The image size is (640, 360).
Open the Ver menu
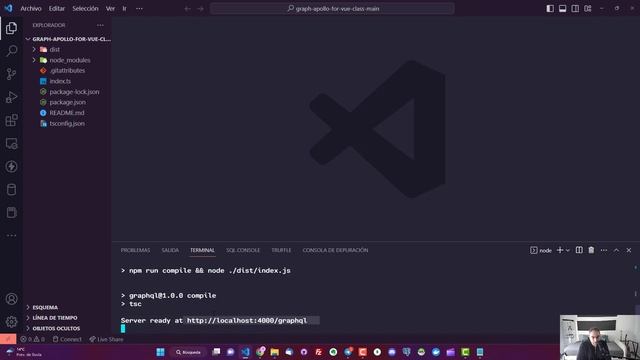click(110, 9)
